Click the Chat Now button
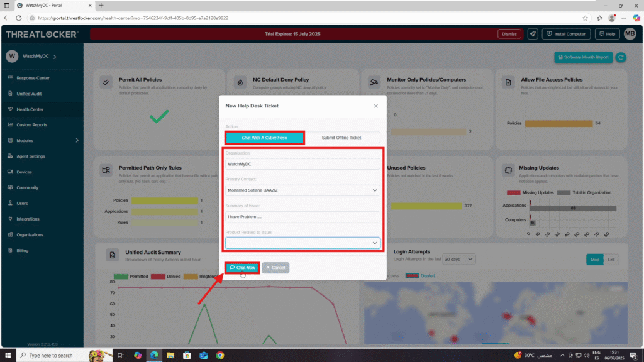This screenshot has width=644, height=362. [x=242, y=268]
